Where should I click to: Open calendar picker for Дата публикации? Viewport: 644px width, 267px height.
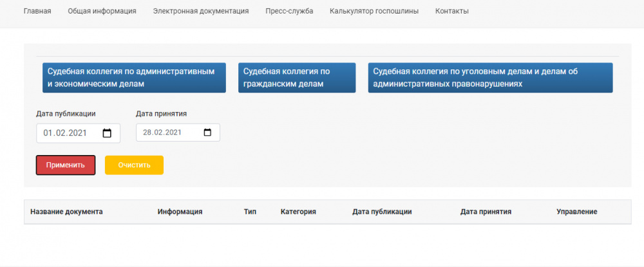click(108, 133)
